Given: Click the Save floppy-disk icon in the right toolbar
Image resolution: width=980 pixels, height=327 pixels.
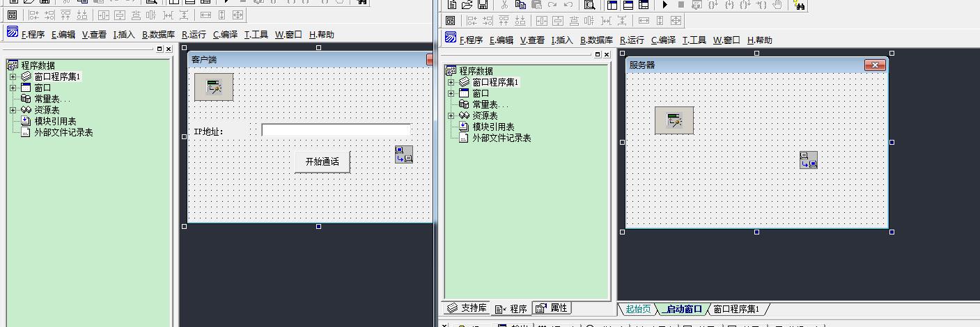Looking at the screenshot, I should pos(483,5).
